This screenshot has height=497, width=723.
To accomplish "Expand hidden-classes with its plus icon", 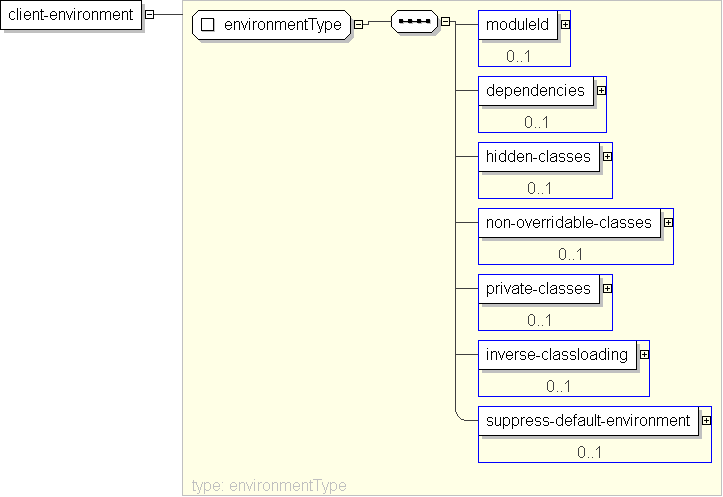I will click(607, 156).
